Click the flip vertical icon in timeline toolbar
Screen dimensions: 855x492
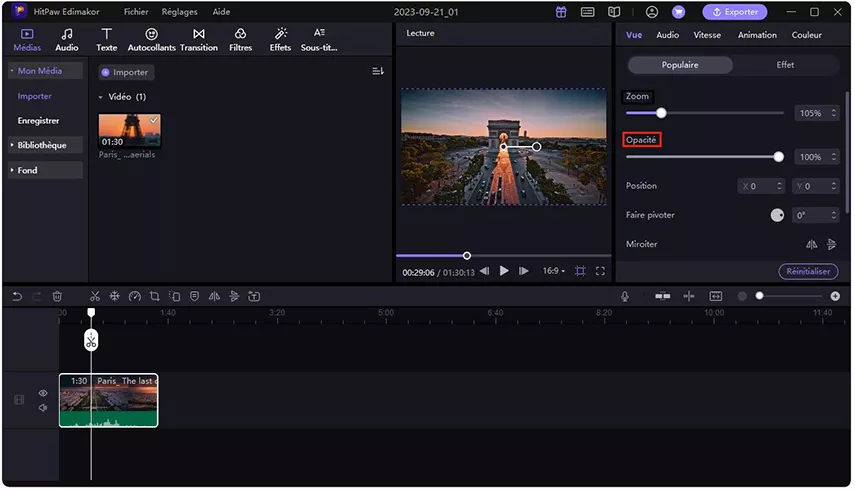234,297
